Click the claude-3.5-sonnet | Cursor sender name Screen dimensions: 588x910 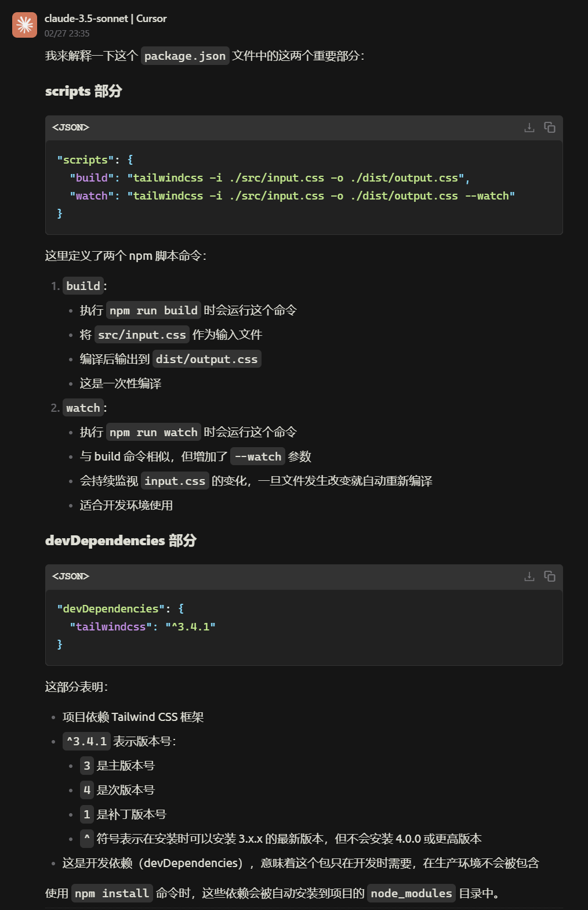pos(106,19)
